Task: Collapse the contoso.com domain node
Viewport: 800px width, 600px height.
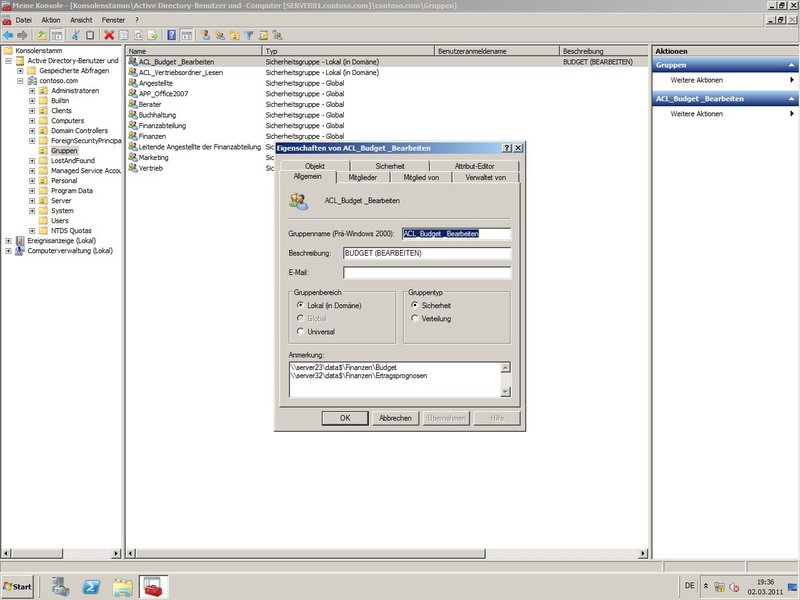Action: pyautogui.click(x=20, y=81)
